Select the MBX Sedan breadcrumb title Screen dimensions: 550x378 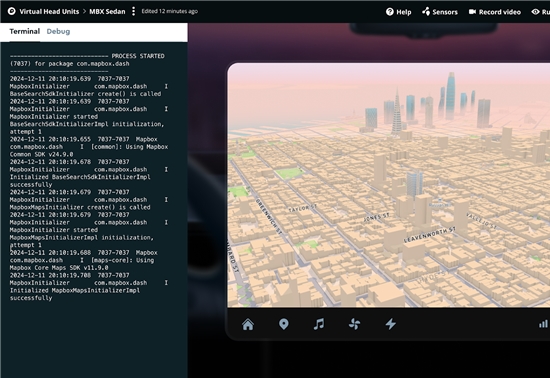click(107, 12)
